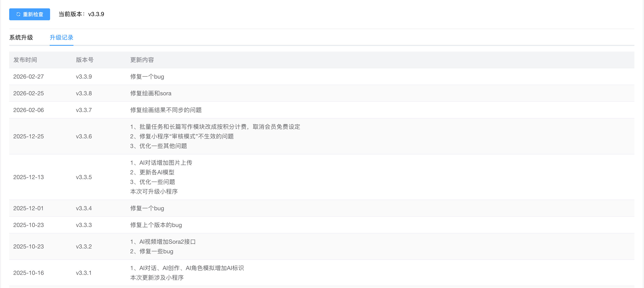
Task: Click version cell v3.3.5
Action: [84, 177]
